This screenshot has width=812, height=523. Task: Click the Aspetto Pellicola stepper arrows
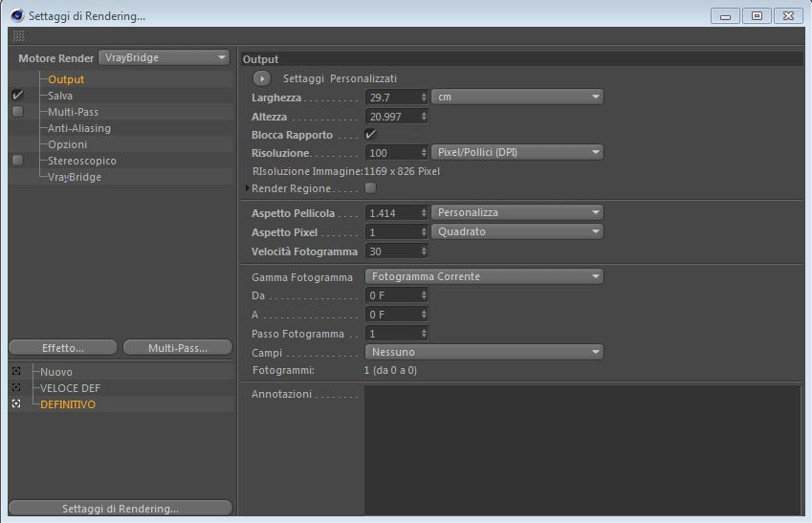point(424,213)
